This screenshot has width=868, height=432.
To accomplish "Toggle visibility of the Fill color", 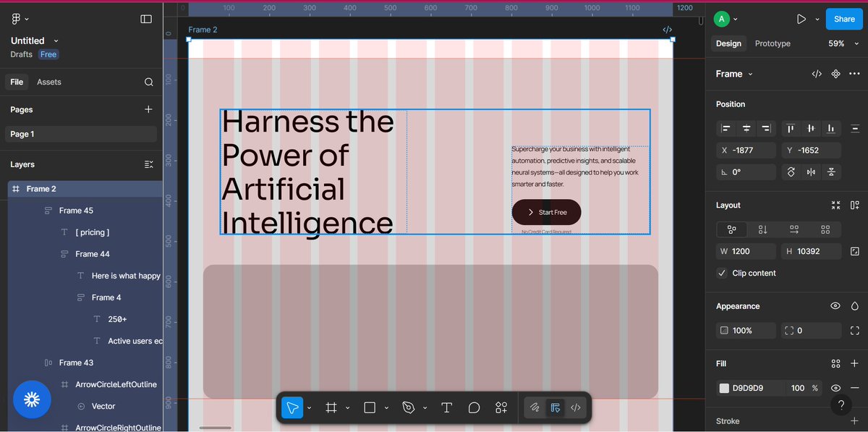I will pos(835,388).
